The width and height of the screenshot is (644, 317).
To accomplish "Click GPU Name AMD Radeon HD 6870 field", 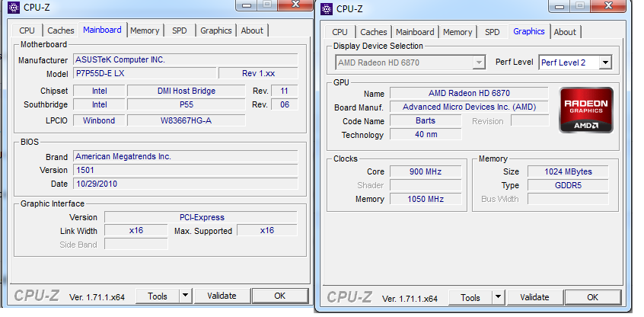I will pyautogui.click(x=469, y=93).
